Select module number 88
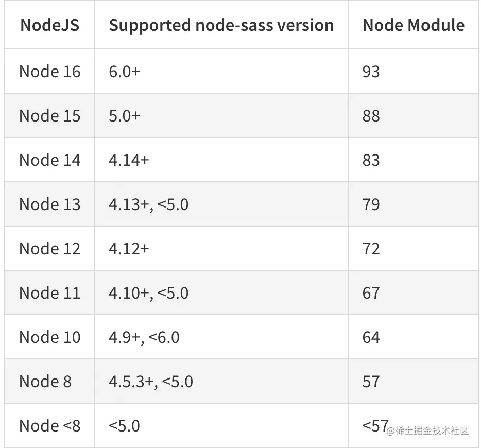Image resolution: width=481 pixels, height=448 pixels. 371,116
